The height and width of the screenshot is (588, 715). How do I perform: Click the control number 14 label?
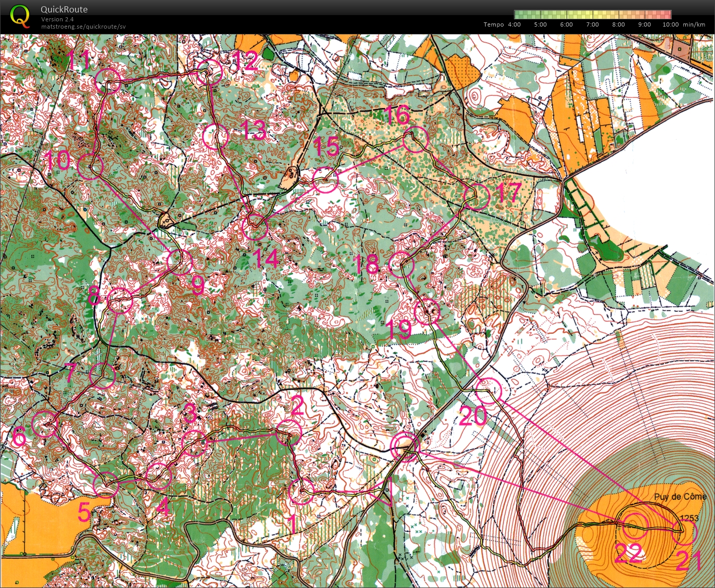[x=266, y=259]
